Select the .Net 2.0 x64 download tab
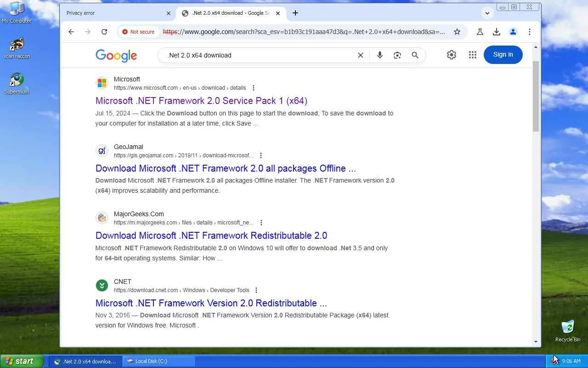Image resolution: width=588 pixels, height=368 pixels. [231, 13]
